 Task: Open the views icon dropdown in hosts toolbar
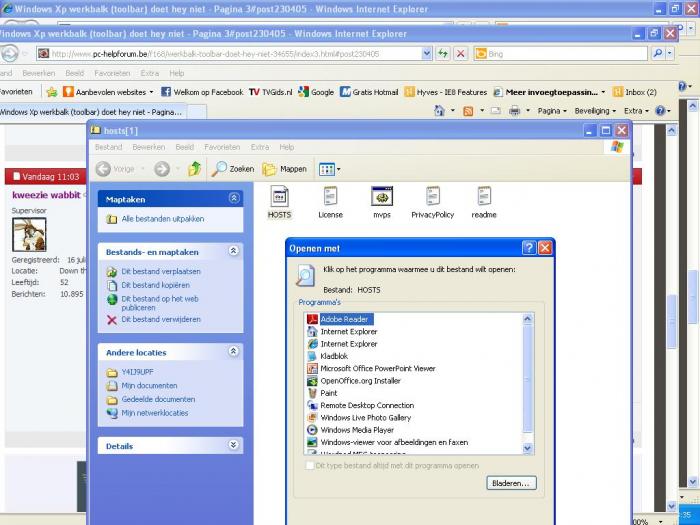pos(329,169)
